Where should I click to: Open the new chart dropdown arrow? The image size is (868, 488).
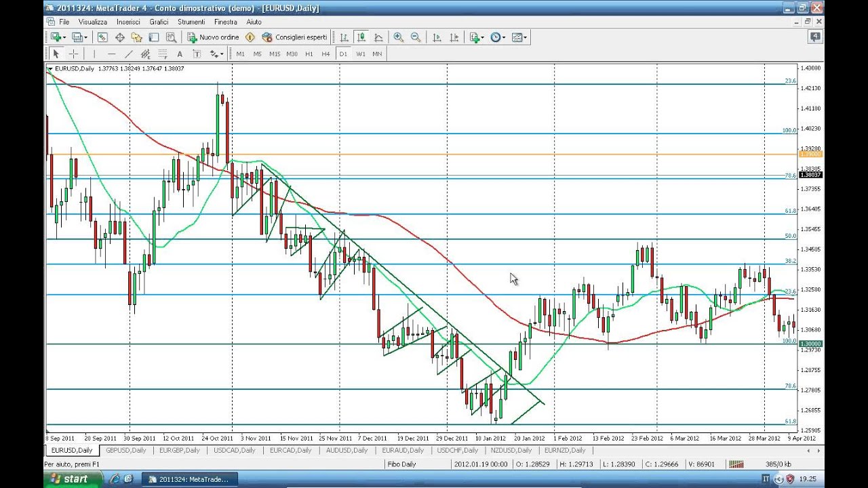[x=64, y=37]
